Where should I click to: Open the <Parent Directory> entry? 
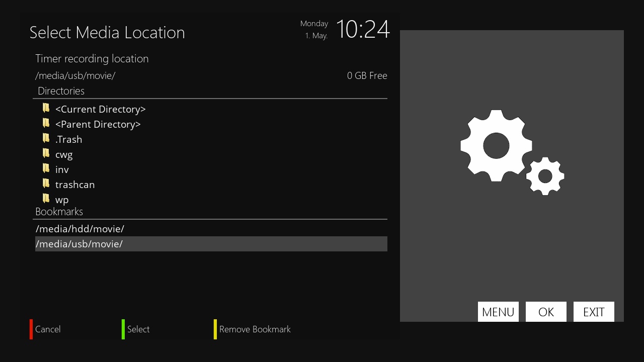[x=98, y=124]
